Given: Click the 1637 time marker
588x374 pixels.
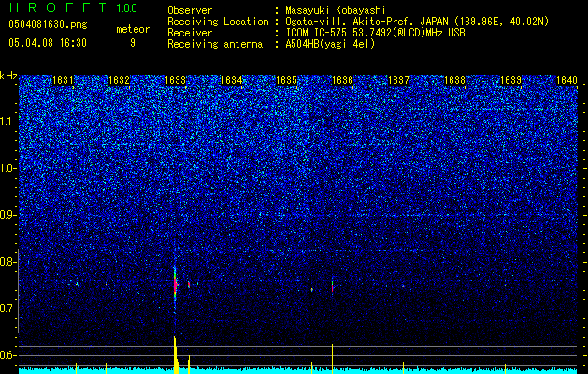Looking at the screenshot, I should pos(398,80).
